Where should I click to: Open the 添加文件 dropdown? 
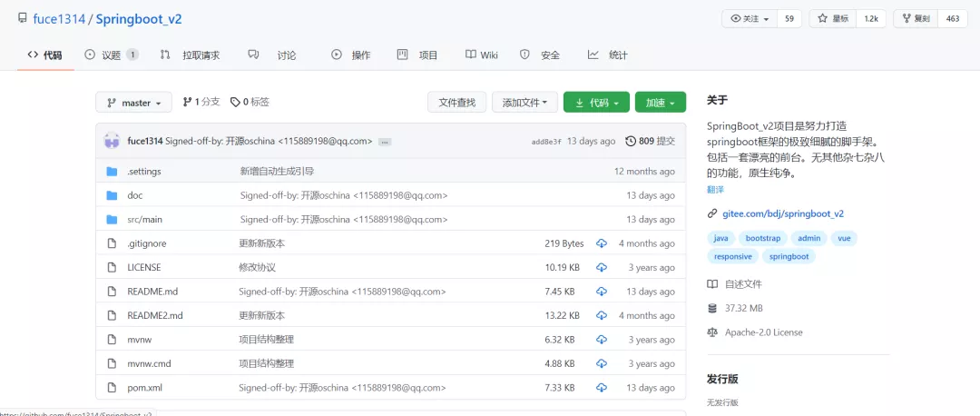524,103
